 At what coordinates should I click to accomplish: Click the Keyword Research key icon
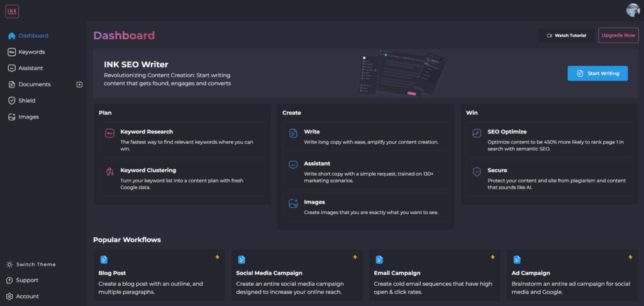click(x=109, y=133)
